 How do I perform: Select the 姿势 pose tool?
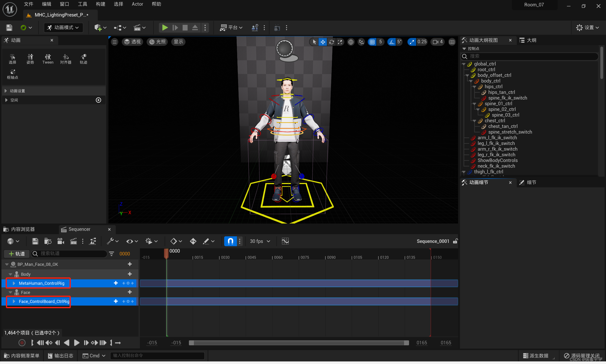30,59
